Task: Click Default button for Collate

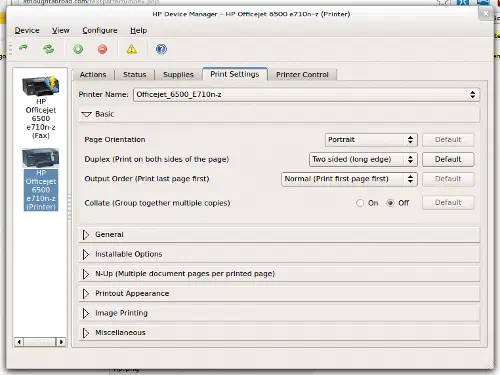Action: tap(448, 202)
